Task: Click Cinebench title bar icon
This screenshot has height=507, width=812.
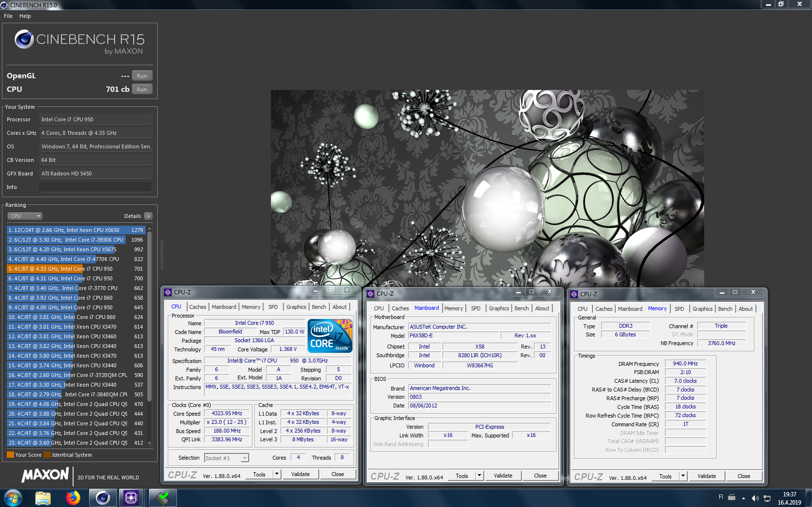Action: click(4, 5)
